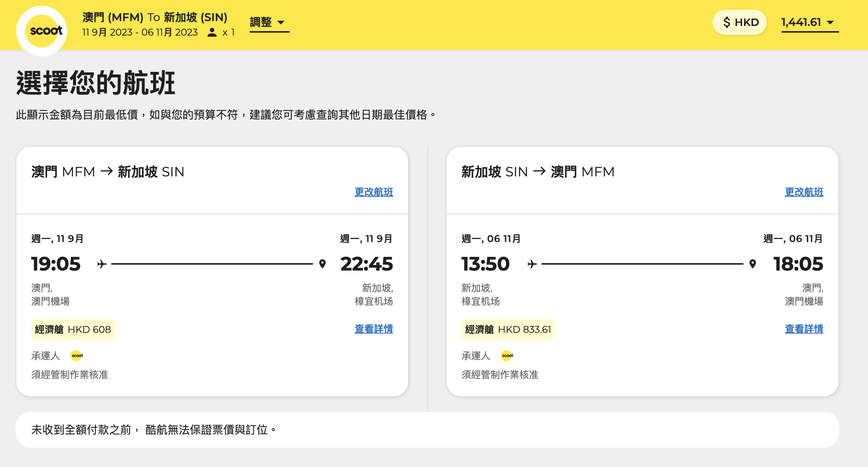Click the 經濟艙 HKD 608 fare badge
Image resolution: width=868 pixels, height=467 pixels.
click(x=73, y=329)
